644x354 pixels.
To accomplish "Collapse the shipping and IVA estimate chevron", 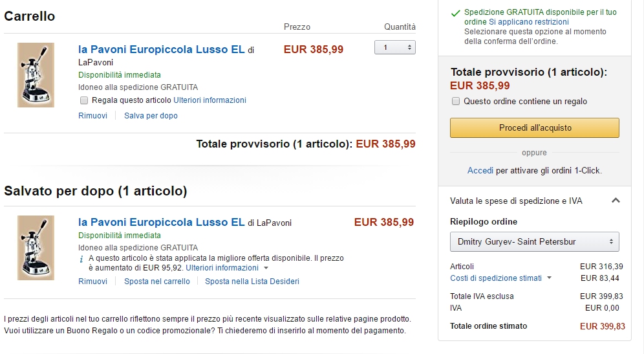I will (616, 201).
